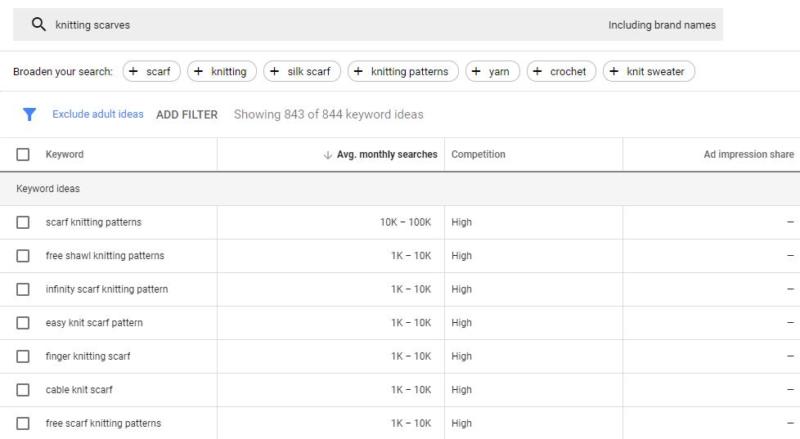Click the Ad impression share header
Viewport: 800px width, 439px height.
(748, 155)
